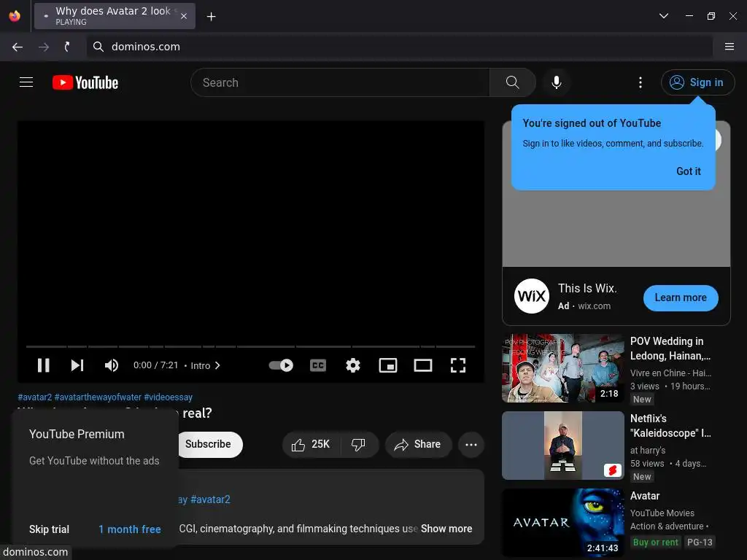This screenshot has height=560, width=747.
Task: Expand the Intro chapter list
Action: pos(205,365)
